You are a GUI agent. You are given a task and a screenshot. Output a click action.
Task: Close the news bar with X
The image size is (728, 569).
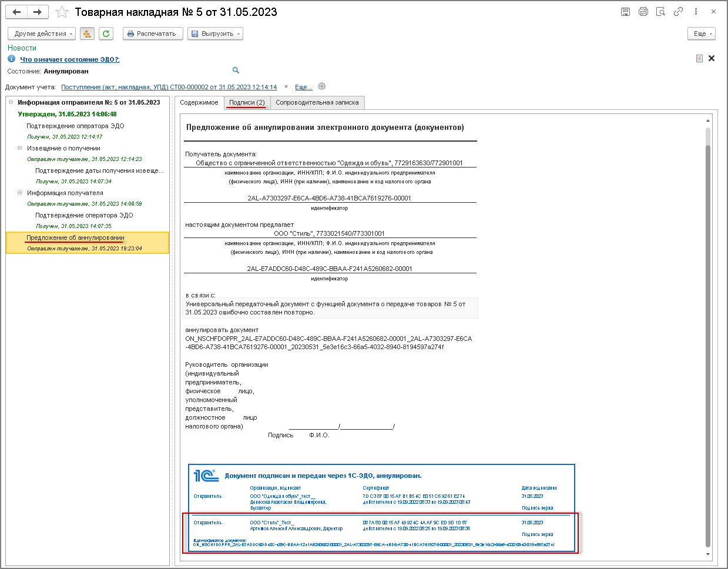coord(712,58)
